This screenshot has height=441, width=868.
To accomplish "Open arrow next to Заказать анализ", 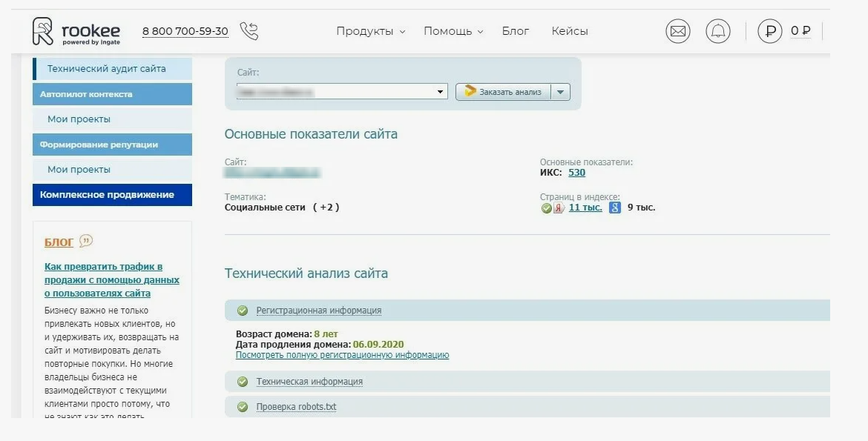I will click(x=560, y=92).
